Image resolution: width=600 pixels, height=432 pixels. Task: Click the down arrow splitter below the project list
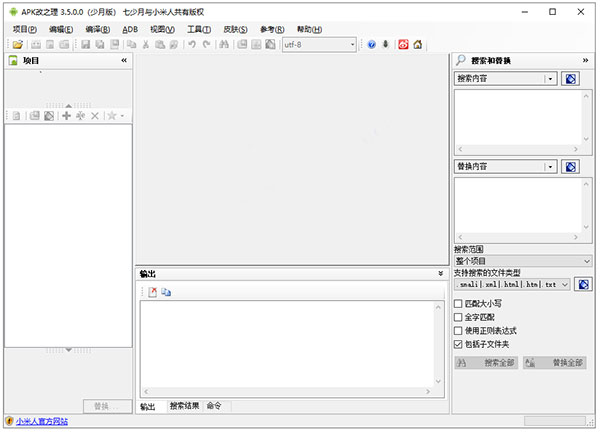click(x=68, y=350)
